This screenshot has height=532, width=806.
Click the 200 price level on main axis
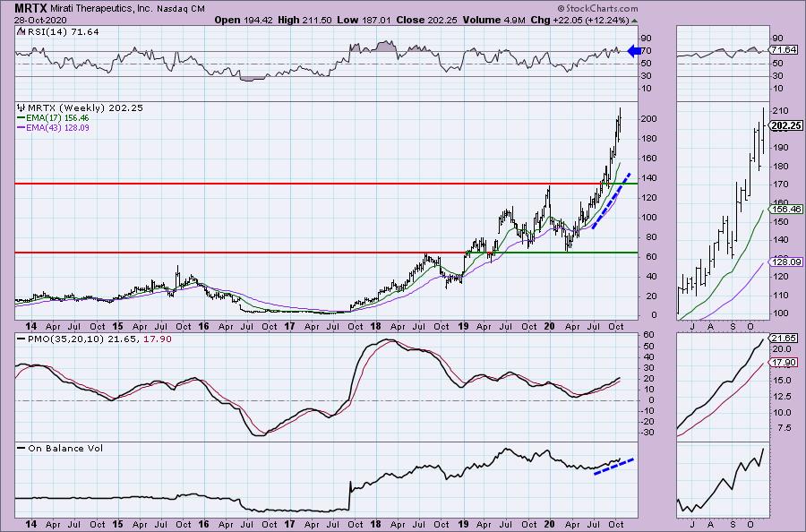click(648, 119)
